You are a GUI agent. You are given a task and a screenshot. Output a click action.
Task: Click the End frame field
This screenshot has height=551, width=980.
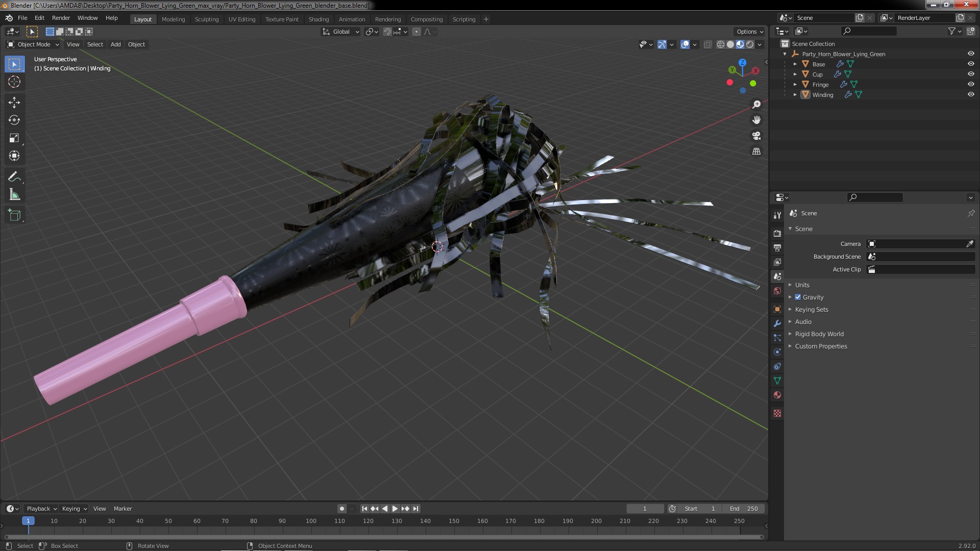(x=743, y=509)
